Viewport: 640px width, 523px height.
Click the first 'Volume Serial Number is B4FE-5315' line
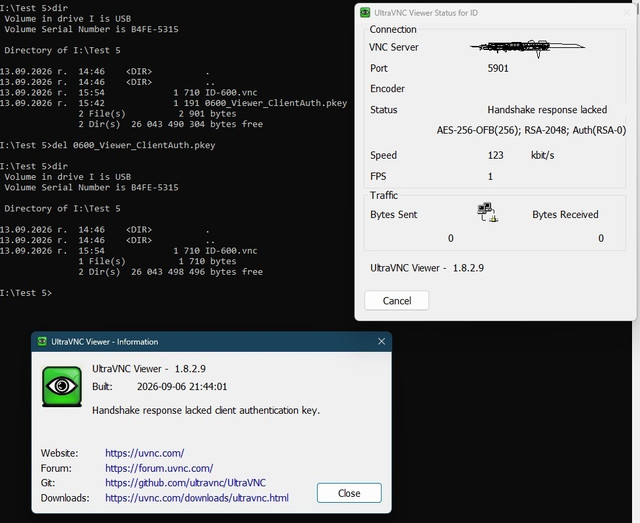tap(91, 29)
